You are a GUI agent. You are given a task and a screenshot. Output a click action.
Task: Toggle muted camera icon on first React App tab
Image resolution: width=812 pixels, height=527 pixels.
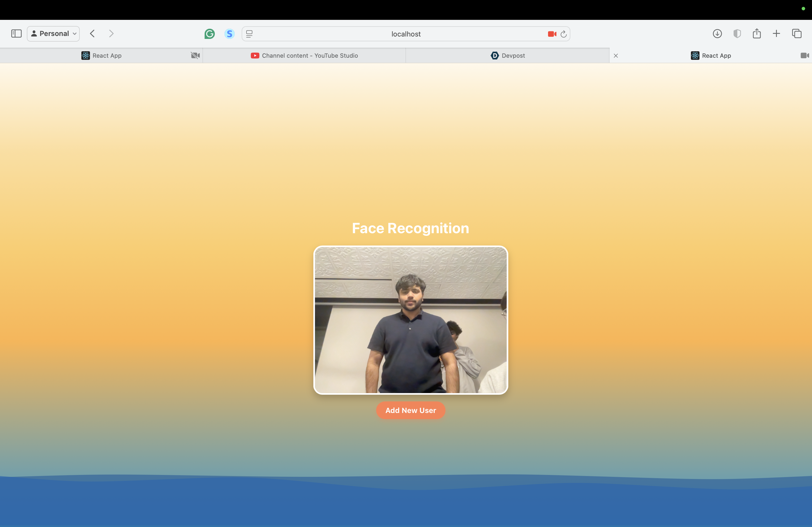[x=195, y=56]
